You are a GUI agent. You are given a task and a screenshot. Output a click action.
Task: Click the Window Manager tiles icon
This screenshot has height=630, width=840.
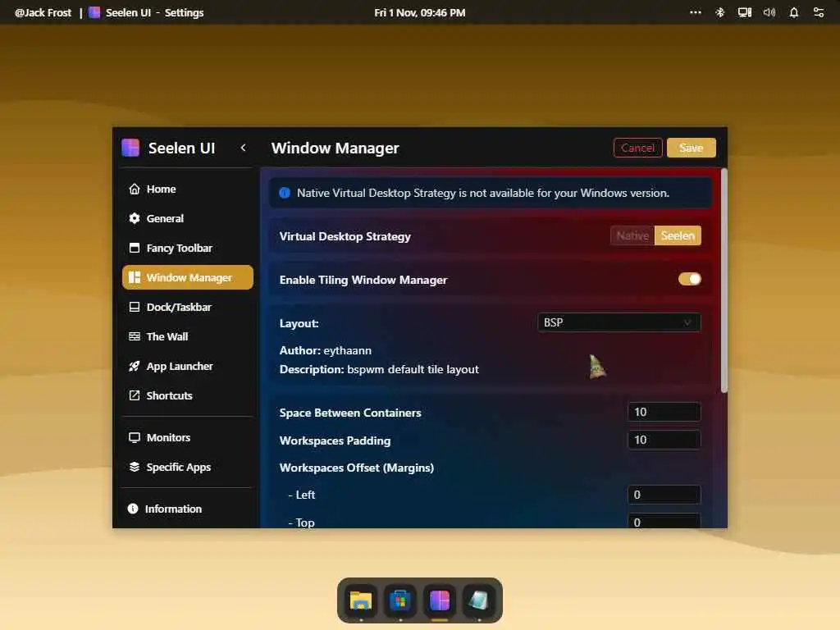pos(135,277)
